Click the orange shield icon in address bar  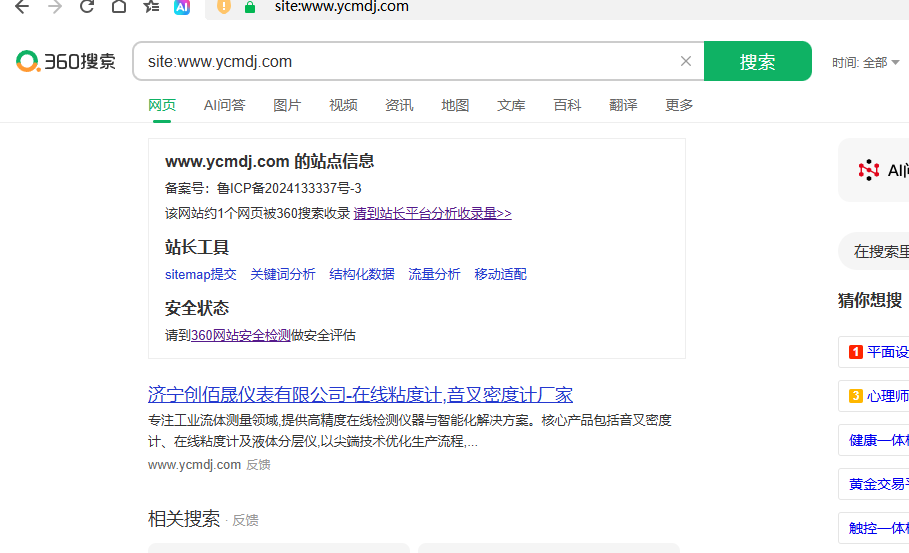[x=224, y=6]
